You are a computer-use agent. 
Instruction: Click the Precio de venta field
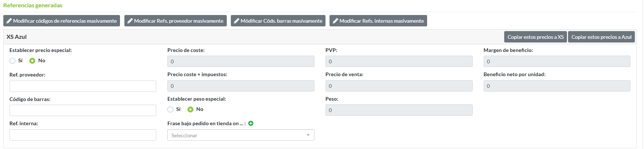(399, 86)
